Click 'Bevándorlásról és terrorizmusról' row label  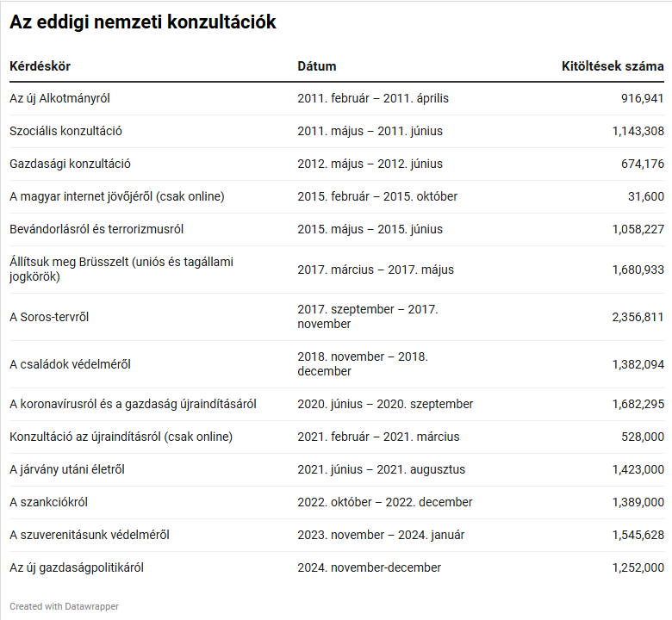[x=96, y=229]
